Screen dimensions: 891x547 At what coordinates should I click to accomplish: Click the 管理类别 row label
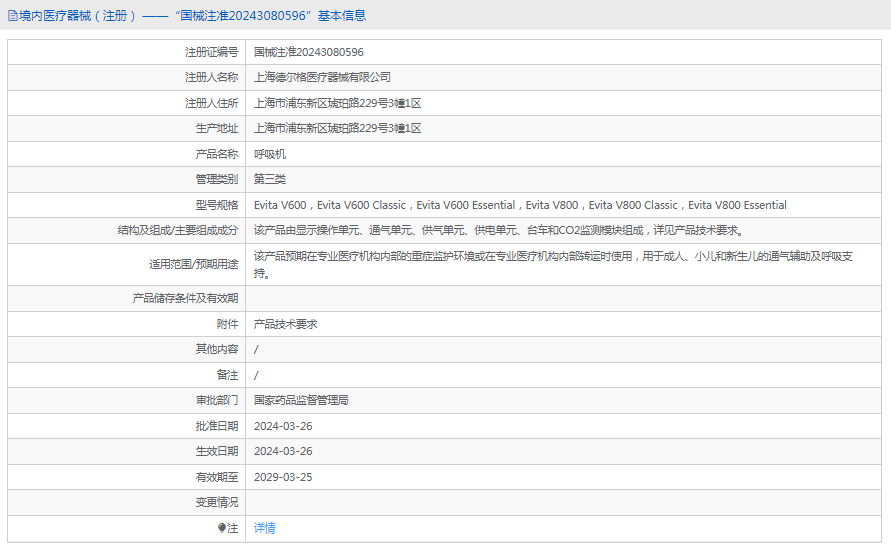[217, 179]
